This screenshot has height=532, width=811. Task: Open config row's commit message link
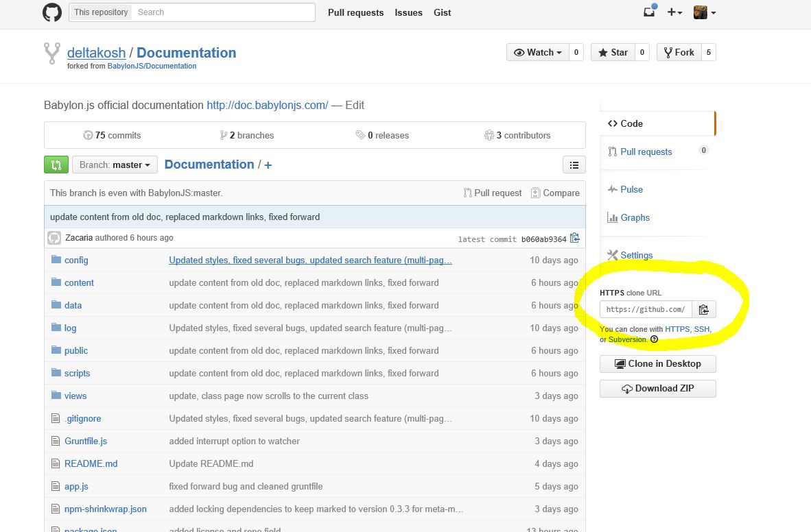[x=310, y=260]
